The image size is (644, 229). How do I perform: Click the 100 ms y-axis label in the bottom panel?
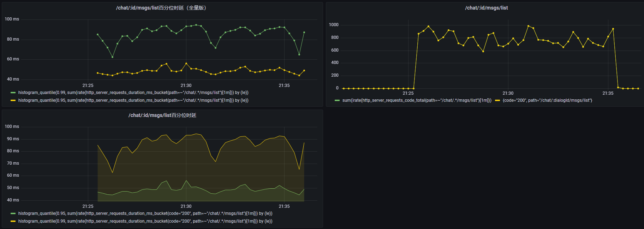12,127
